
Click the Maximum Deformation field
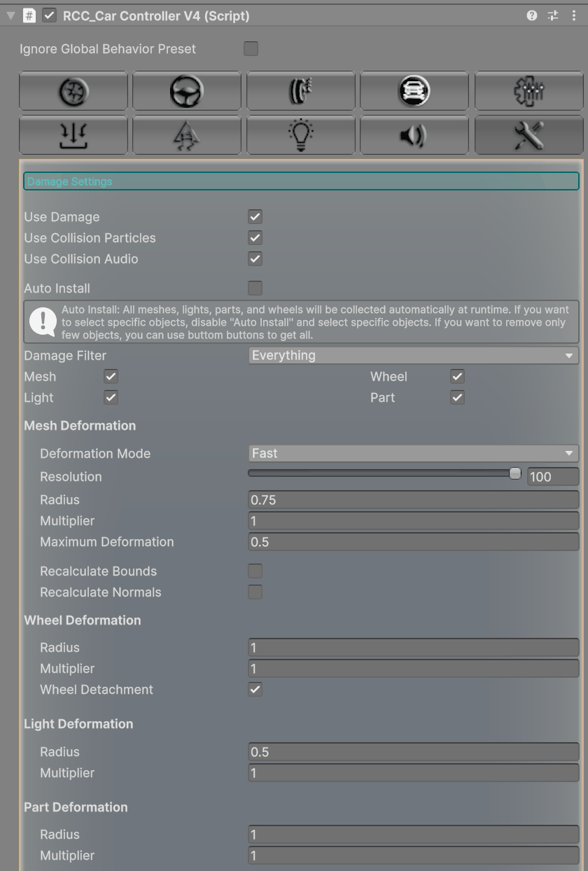(x=414, y=542)
